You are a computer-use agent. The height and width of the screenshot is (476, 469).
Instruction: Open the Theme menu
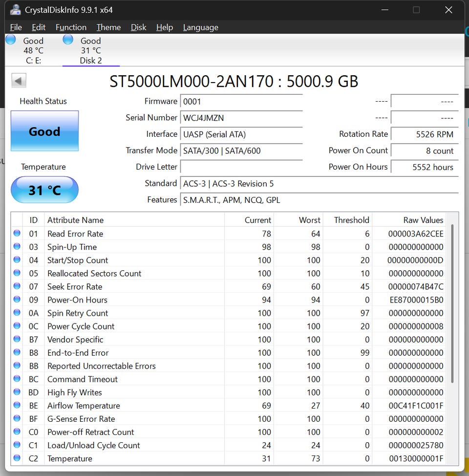[x=108, y=27]
